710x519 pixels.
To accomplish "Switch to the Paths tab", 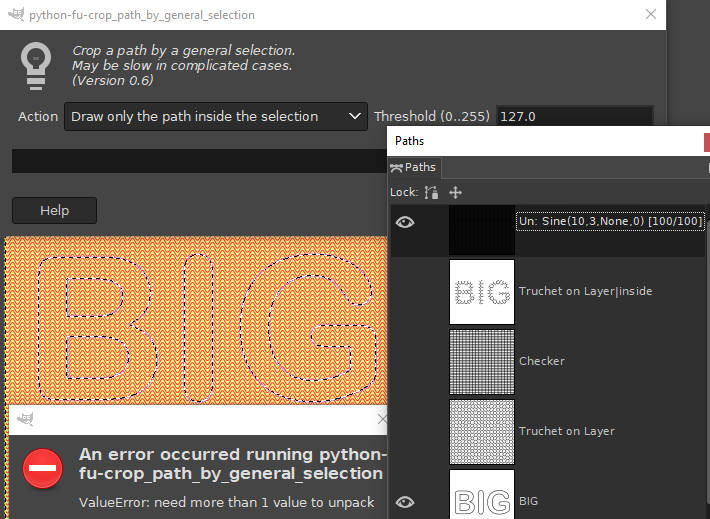I will (413, 168).
